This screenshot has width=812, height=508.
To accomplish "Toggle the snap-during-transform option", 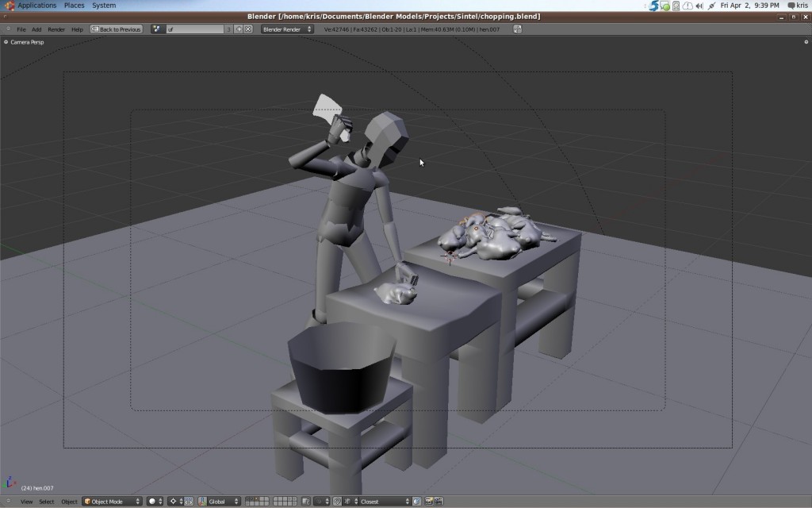I will [x=415, y=501].
